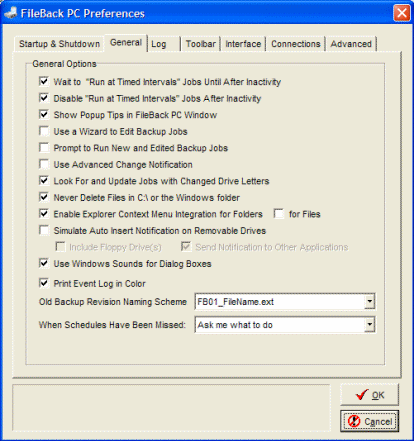Close the Preferences window
The image size is (414, 441).
point(402,13)
